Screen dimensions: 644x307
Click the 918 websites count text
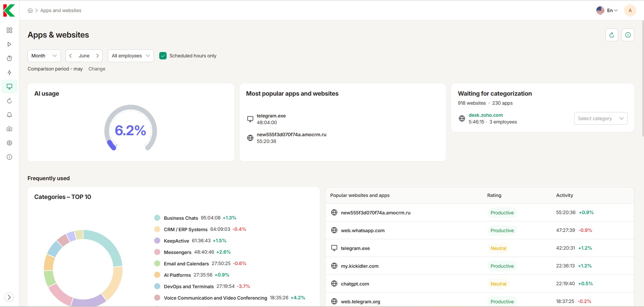point(472,103)
